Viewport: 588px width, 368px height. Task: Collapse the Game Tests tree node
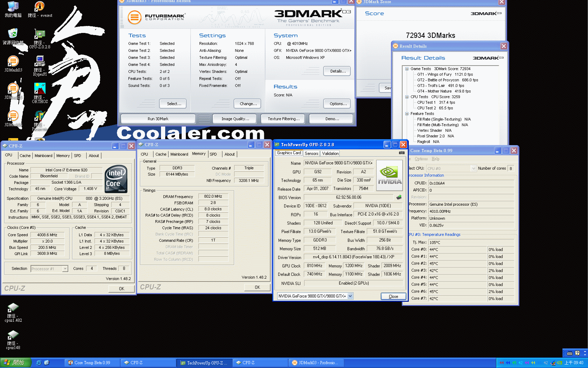(407, 69)
